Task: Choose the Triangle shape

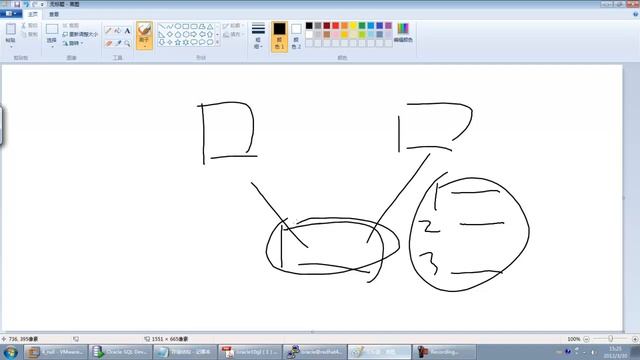Action: click(x=210, y=27)
